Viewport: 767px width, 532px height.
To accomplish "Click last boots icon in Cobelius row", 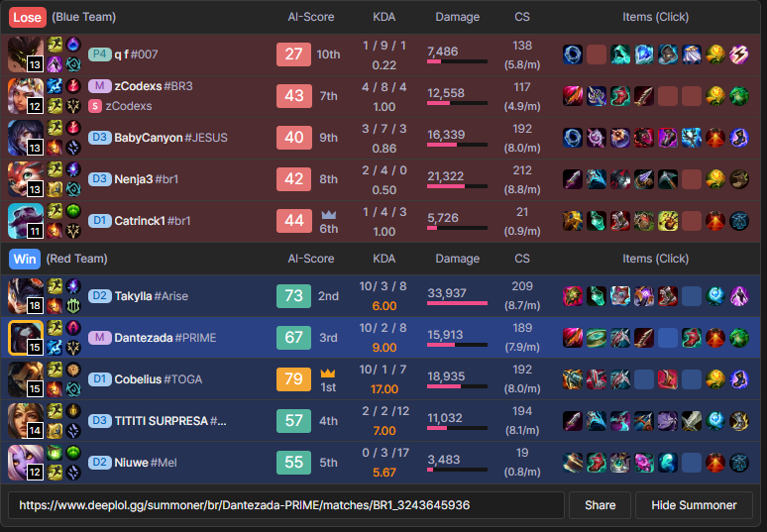I will [738, 379].
